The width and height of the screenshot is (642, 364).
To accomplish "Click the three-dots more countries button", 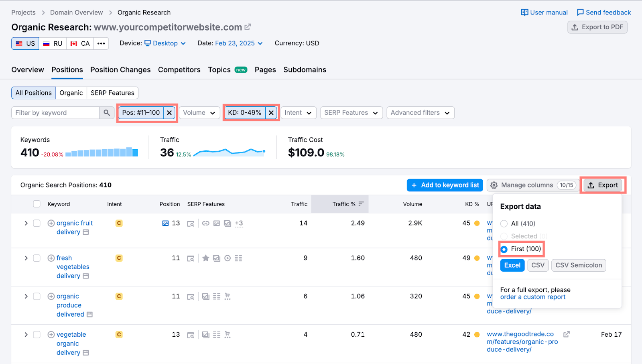I will point(101,43).
